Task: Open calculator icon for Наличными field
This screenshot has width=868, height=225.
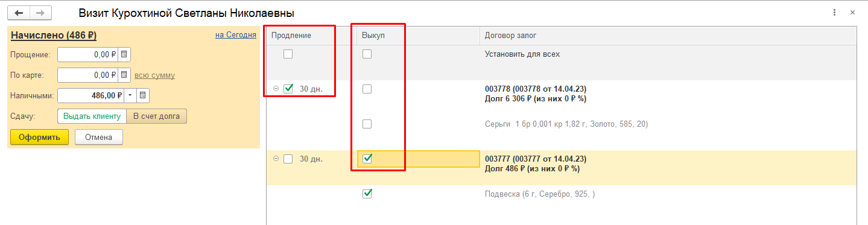Action: 143,95
